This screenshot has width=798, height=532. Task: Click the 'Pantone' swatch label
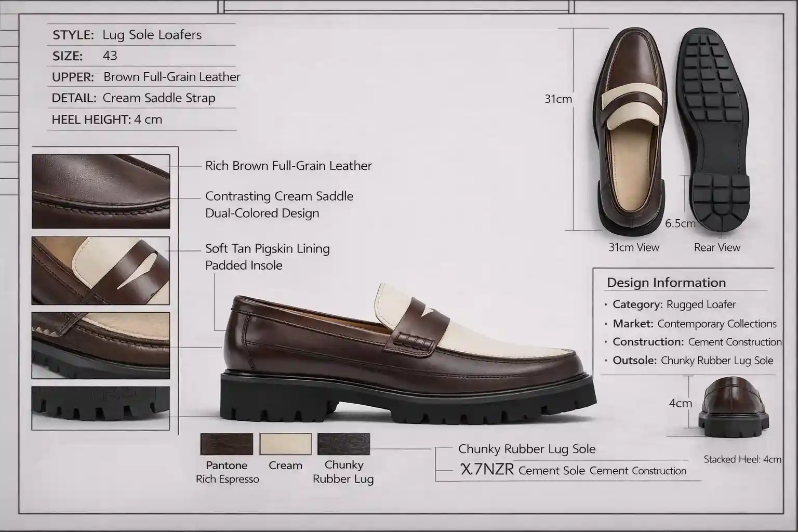click(227, 465)
